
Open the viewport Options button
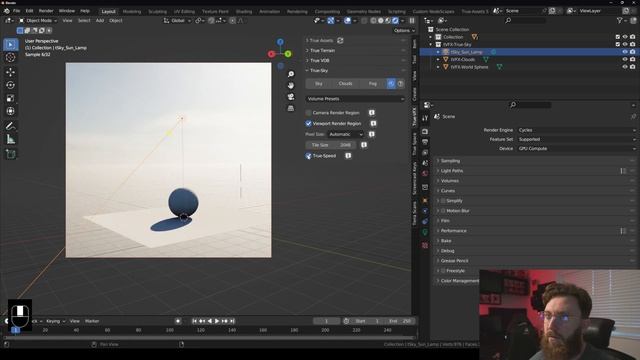click(x=404, y=31)
